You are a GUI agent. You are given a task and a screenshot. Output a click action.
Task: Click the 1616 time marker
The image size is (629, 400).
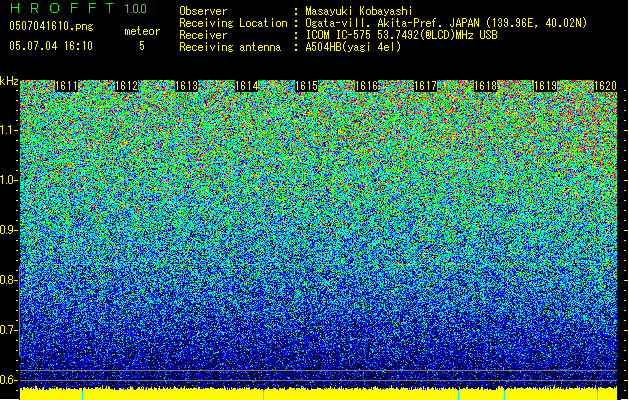367,86
